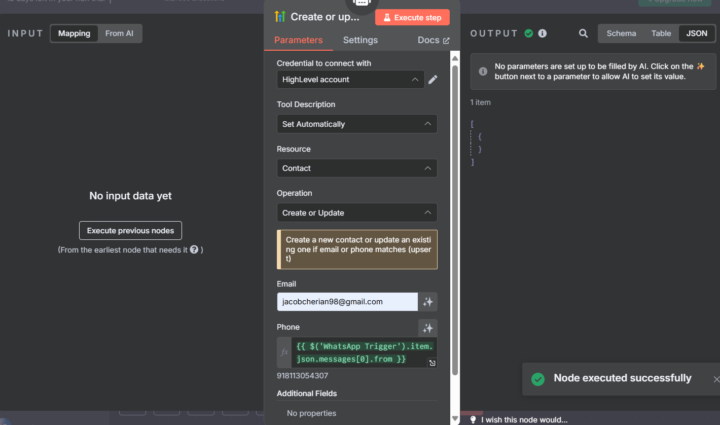Switch output view to Schema
Screen dimensions: 720x425
(x=621, y=34)
